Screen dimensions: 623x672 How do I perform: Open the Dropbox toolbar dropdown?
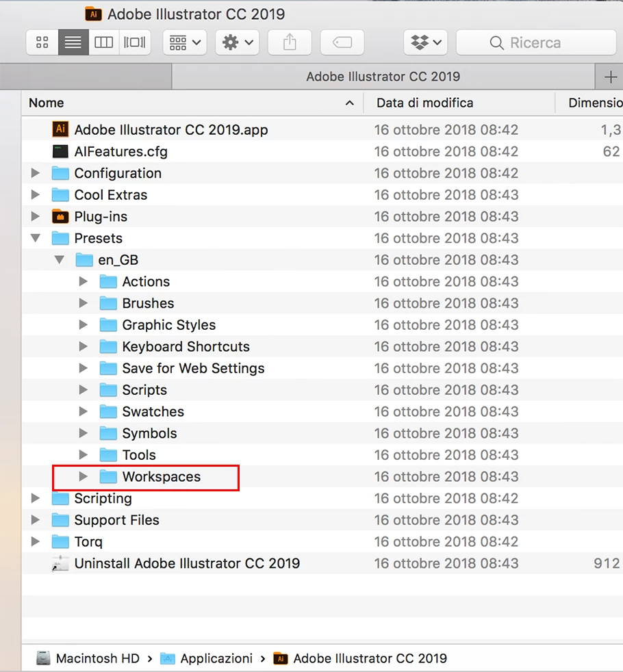425,42
